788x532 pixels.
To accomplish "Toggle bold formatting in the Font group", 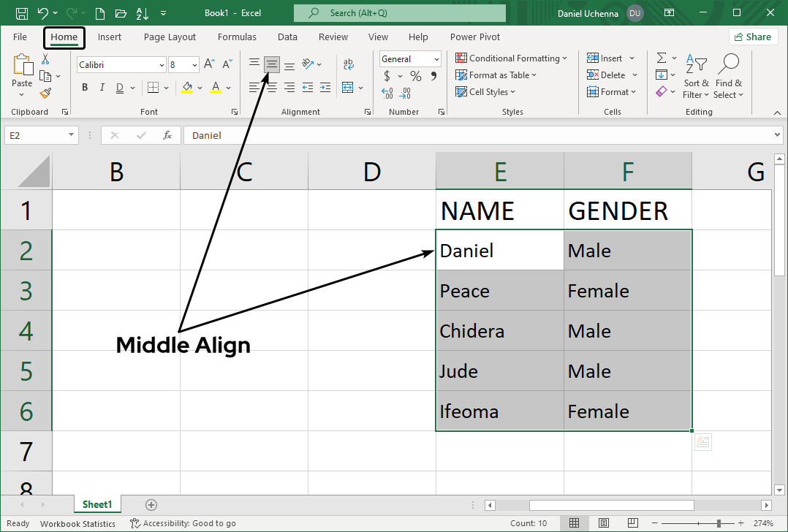I will tap(84, 87).
